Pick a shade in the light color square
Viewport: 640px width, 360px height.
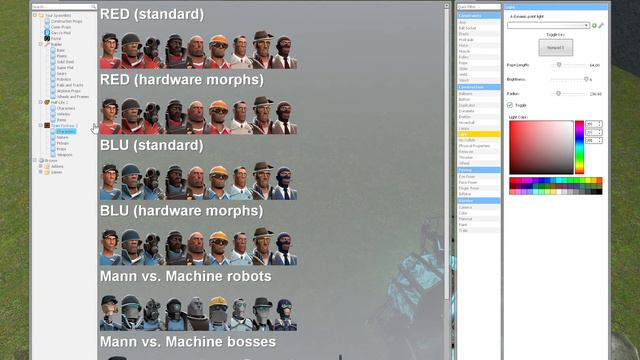[x=541, y=147]
